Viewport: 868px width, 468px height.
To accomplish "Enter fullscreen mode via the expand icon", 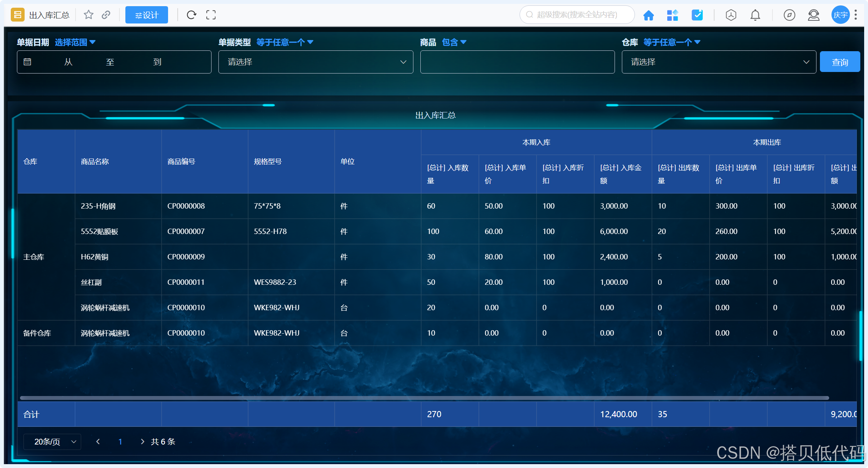I will coord(211,15).
